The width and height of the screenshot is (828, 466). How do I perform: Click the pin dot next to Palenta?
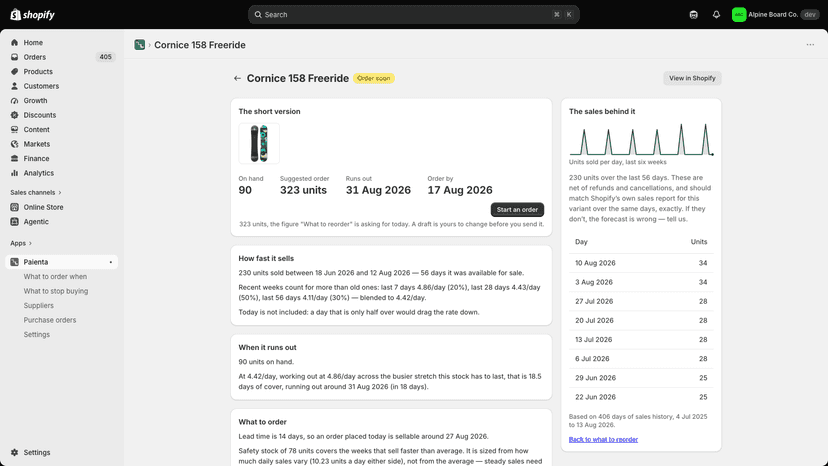point(110,262)
